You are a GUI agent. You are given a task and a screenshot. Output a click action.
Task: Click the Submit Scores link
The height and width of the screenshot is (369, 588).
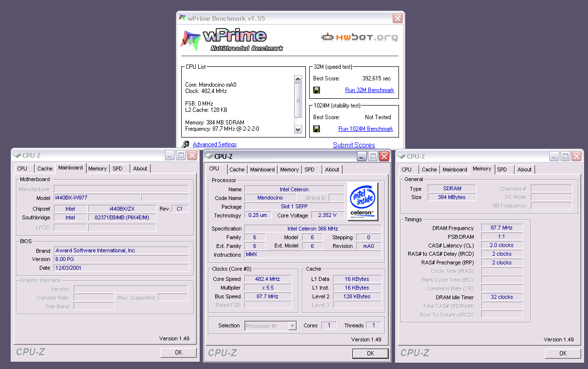354,145
